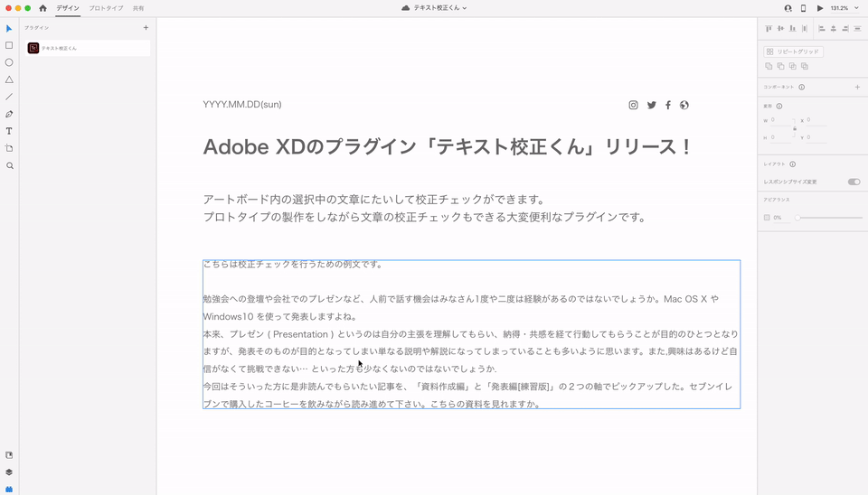
Task: Click the H height input field
Action: coord(780,137)
